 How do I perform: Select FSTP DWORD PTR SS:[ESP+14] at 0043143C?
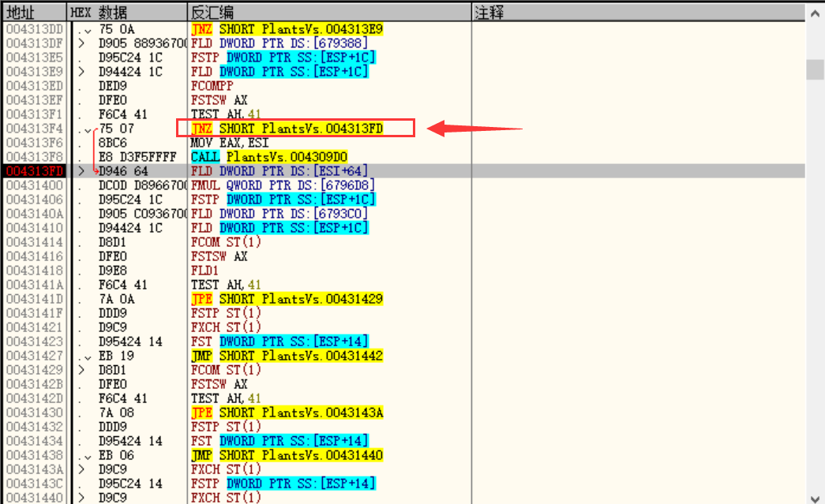pyautogui.click(x=283, y=483)
